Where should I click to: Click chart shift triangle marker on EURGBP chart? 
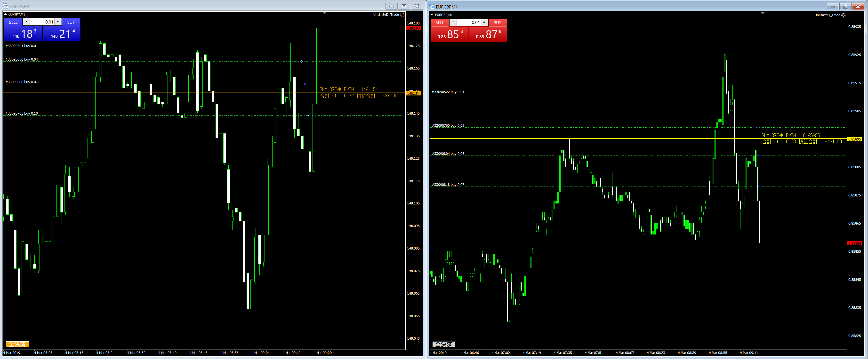coord(763,13)
